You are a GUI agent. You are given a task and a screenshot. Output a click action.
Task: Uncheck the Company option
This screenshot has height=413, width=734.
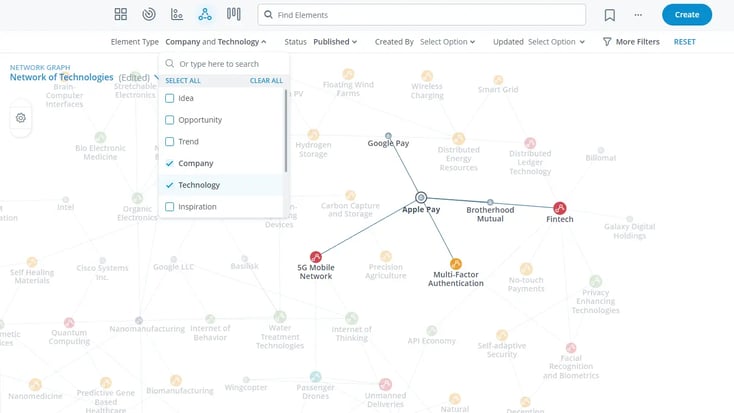click(169, 163)
